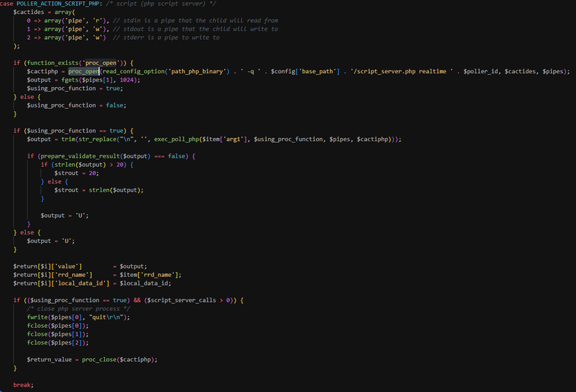Click the 1024 number literal
This screenshot has width=576, height=392.
(x=127, y=80)
